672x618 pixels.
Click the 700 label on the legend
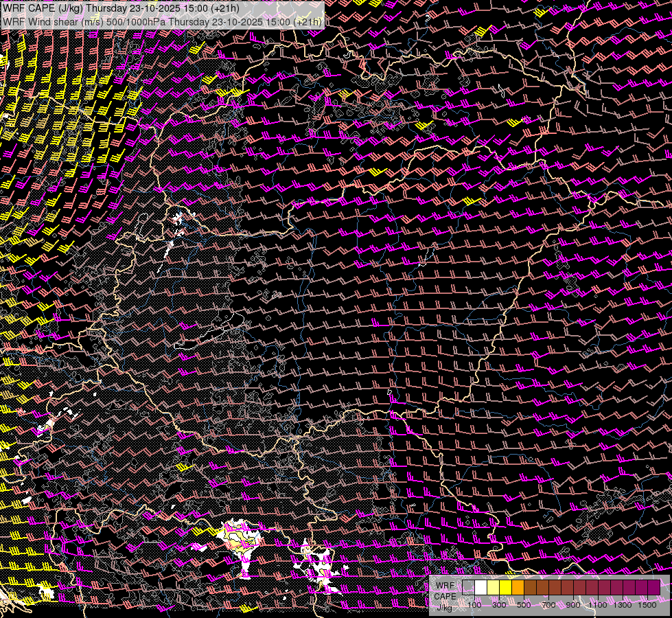548,605
